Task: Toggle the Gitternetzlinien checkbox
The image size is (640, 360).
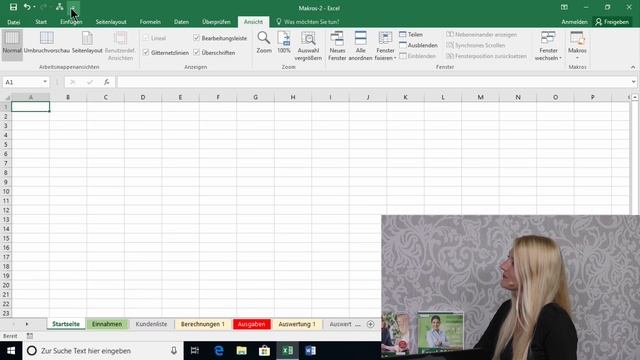Action: click(146, 53)
